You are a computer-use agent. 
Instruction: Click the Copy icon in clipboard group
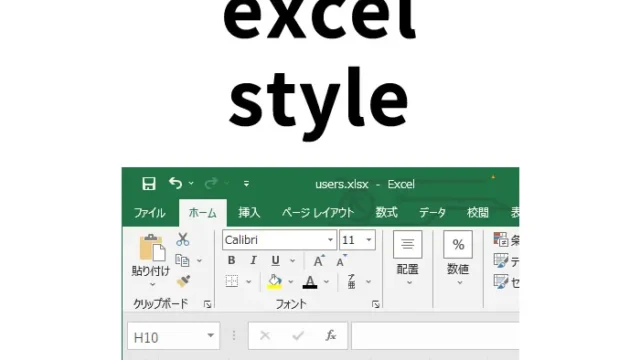coord(182,260)
